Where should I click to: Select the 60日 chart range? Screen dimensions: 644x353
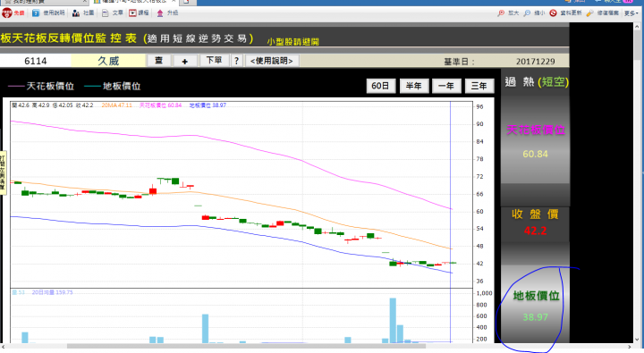(380, 86)
